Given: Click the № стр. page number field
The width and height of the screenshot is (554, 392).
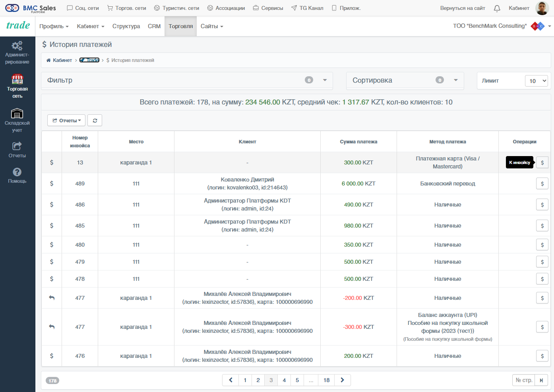Looking at the screenshot, I should [524, 380].
